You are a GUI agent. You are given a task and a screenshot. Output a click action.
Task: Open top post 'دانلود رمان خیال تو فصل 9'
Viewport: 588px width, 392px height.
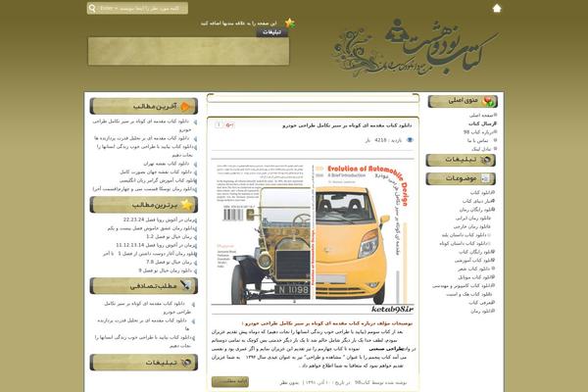165,270
